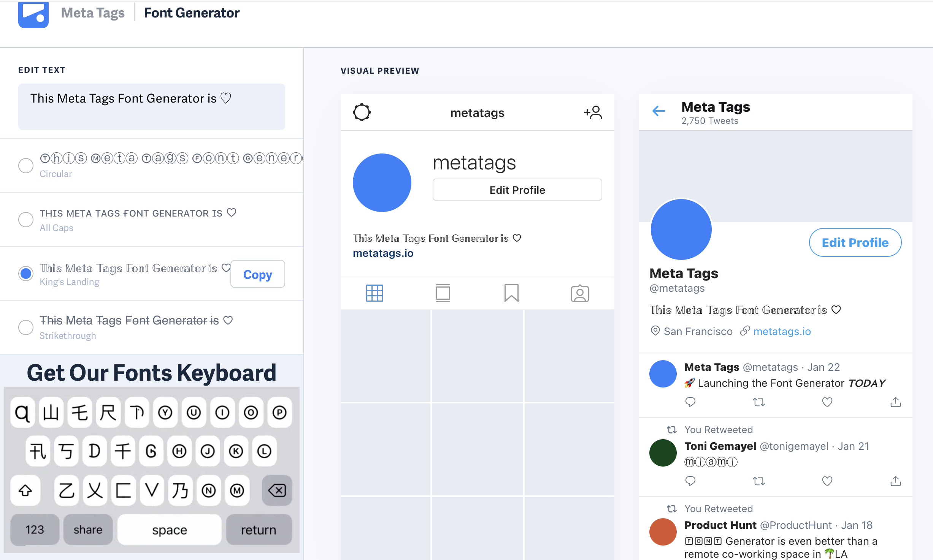Open metatags.io link in Twitter bio

click(x=782, y=332)
